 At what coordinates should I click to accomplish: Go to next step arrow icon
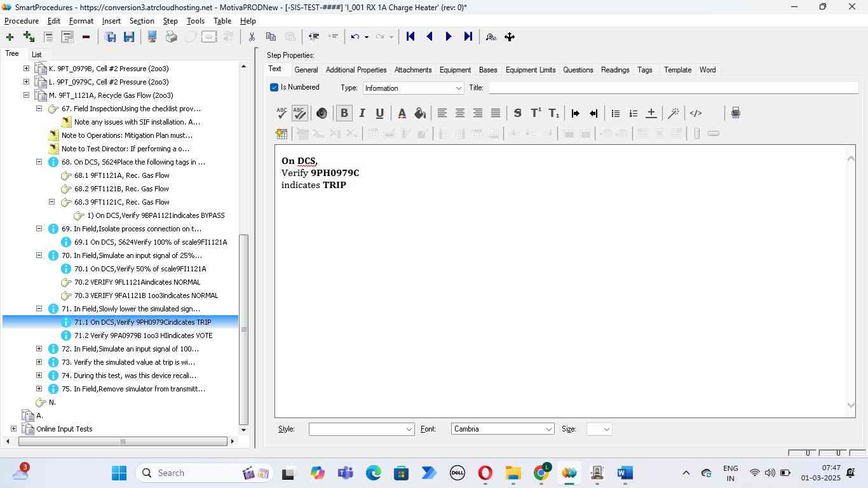pyautogui.click(x=449, y=37)
